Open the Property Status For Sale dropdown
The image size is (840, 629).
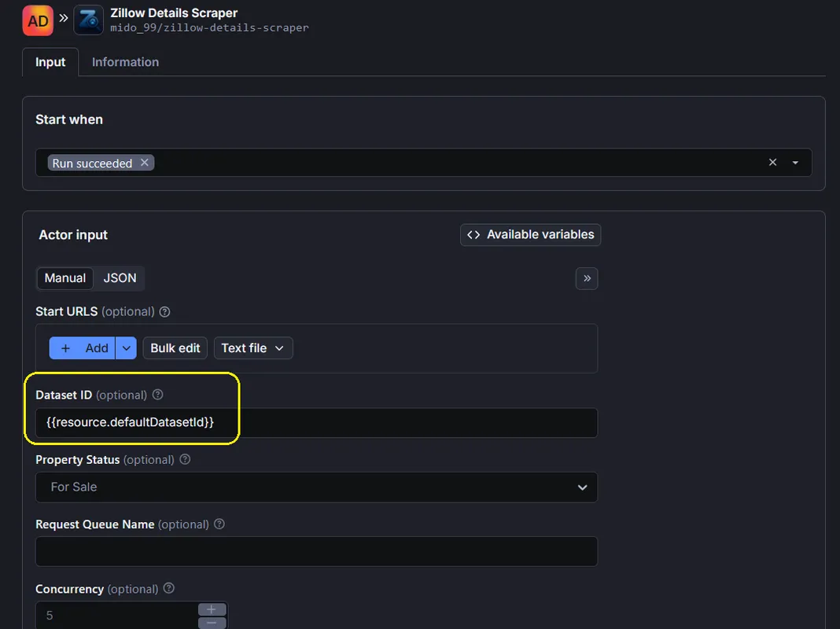coord(316,487)
